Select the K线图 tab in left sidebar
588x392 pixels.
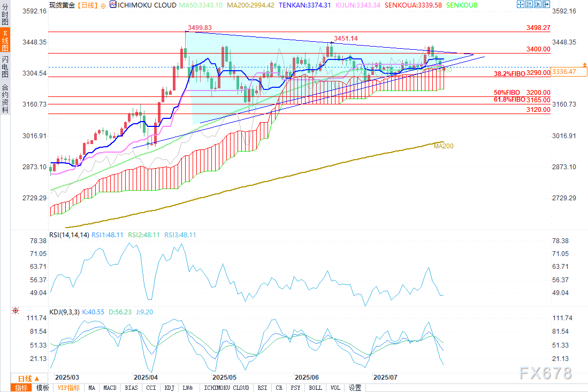point(5,41)
